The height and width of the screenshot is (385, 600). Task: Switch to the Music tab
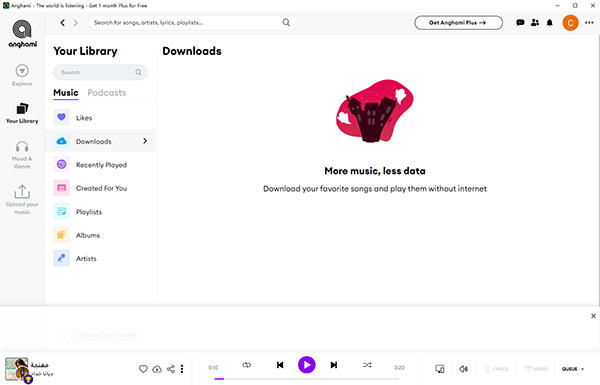[66, 93]
